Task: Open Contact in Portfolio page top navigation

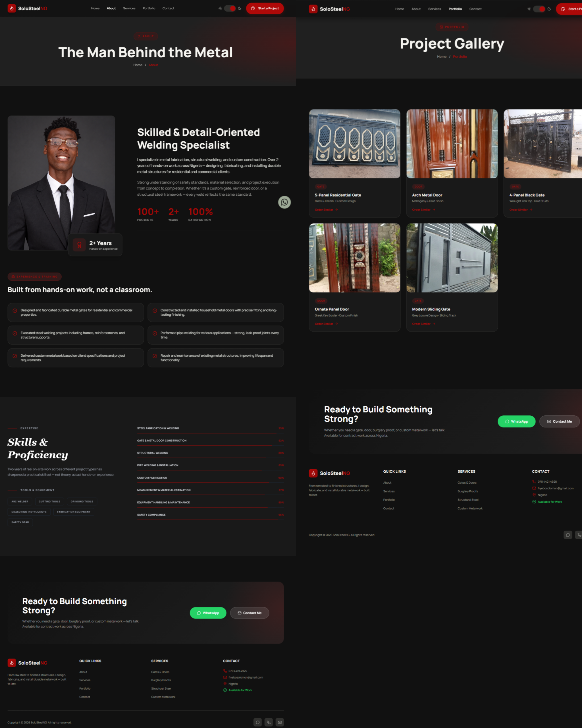Action: (x=475, y=9)
